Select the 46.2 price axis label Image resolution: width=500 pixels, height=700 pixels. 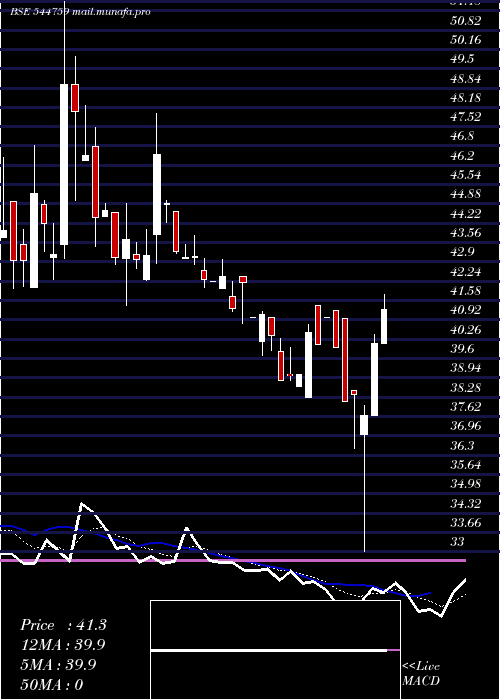[463, 156]
